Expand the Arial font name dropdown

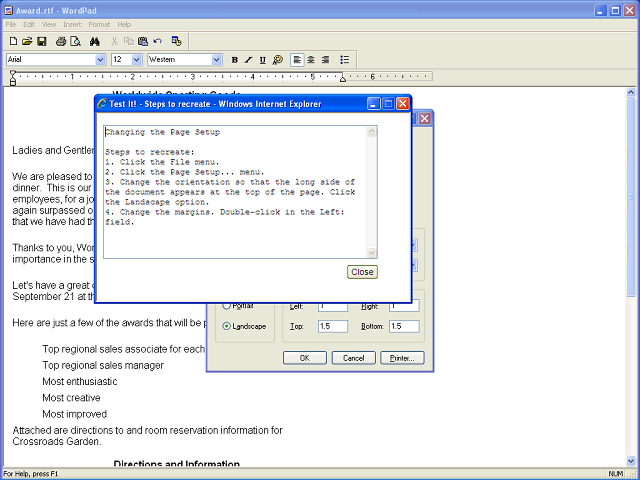[100, 60]
